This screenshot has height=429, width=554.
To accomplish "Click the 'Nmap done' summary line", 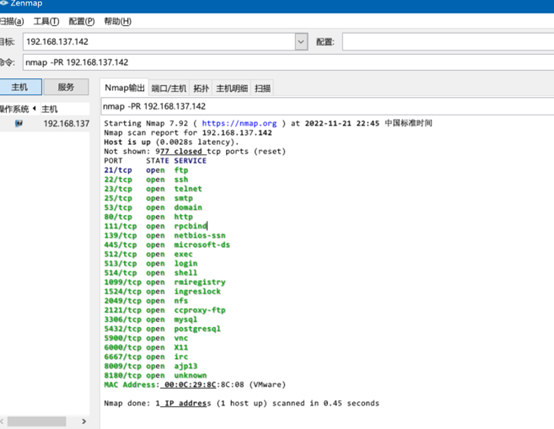I will tap(242, 404).
